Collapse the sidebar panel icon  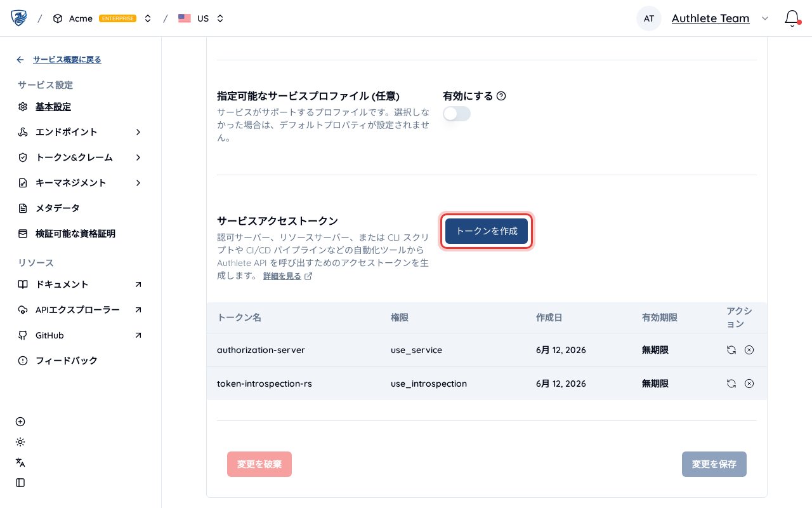(20, 483)
